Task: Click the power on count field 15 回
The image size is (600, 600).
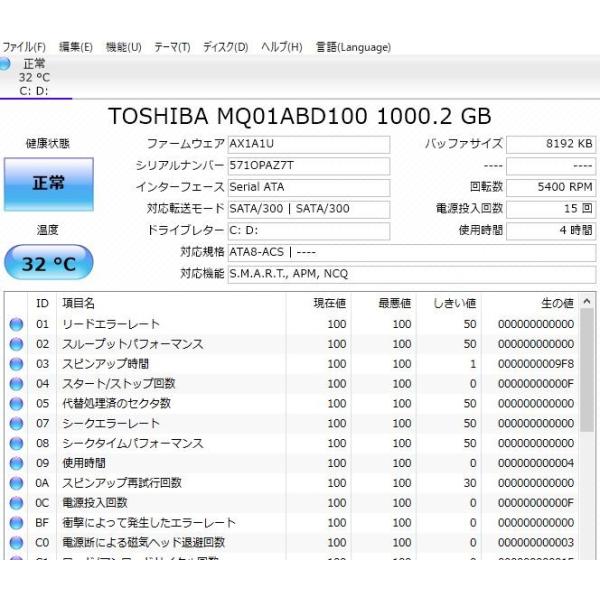Action: [x=551, y=209]
